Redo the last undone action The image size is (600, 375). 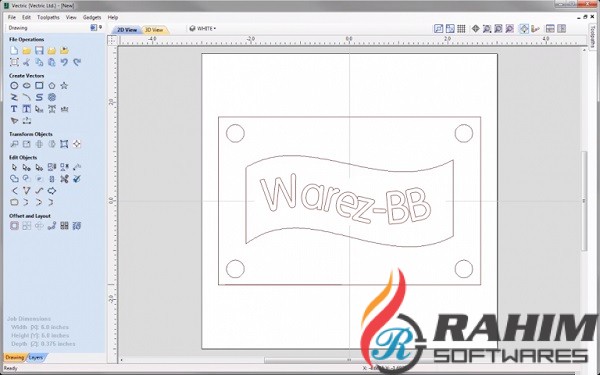(77, 62)
